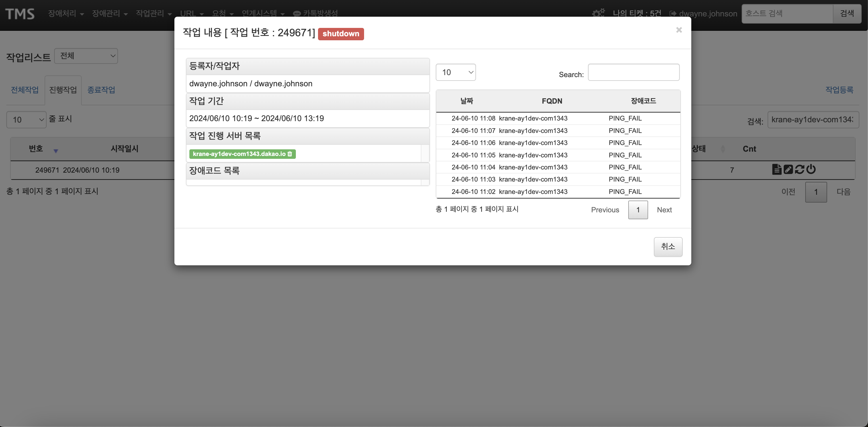Switch to the 종료작업 tab

point(101,90)
